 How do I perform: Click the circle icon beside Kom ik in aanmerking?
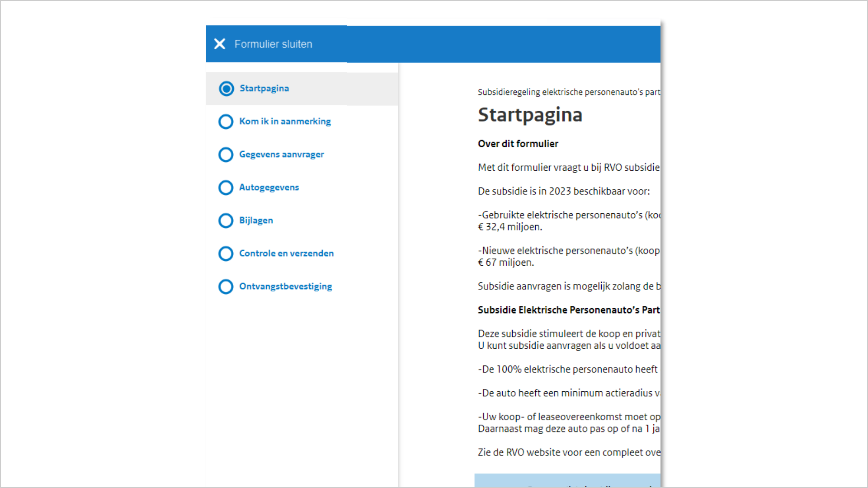pos(226,122)
